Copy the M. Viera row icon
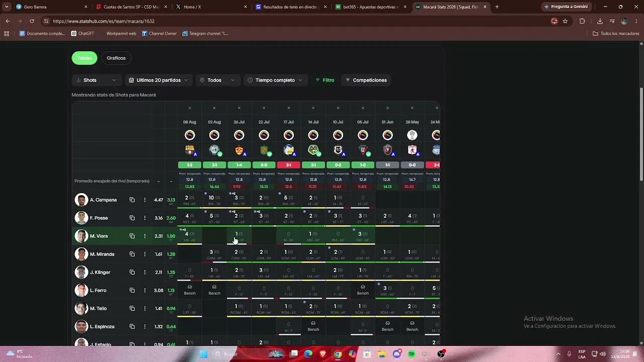Screen dimensions: 644x362 pyautogui.click(x=132, y=236)
